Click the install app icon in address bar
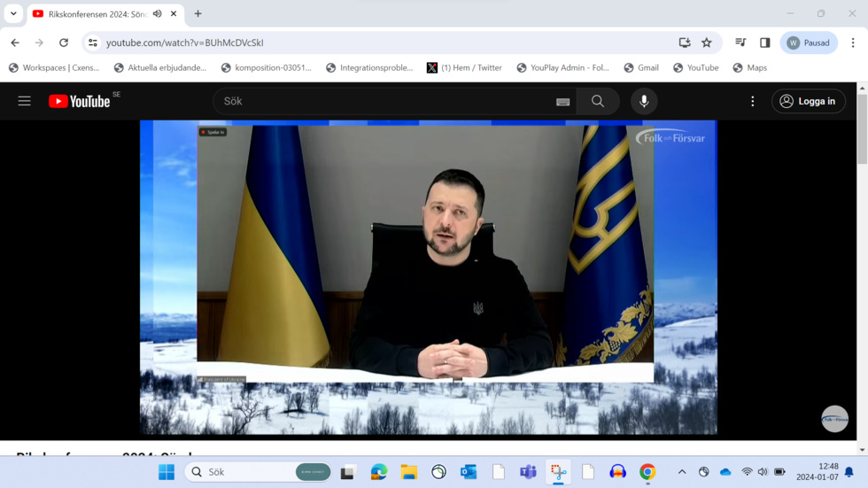Image resolution: width=868 pixels, height=488 pixels. [685, 43]
